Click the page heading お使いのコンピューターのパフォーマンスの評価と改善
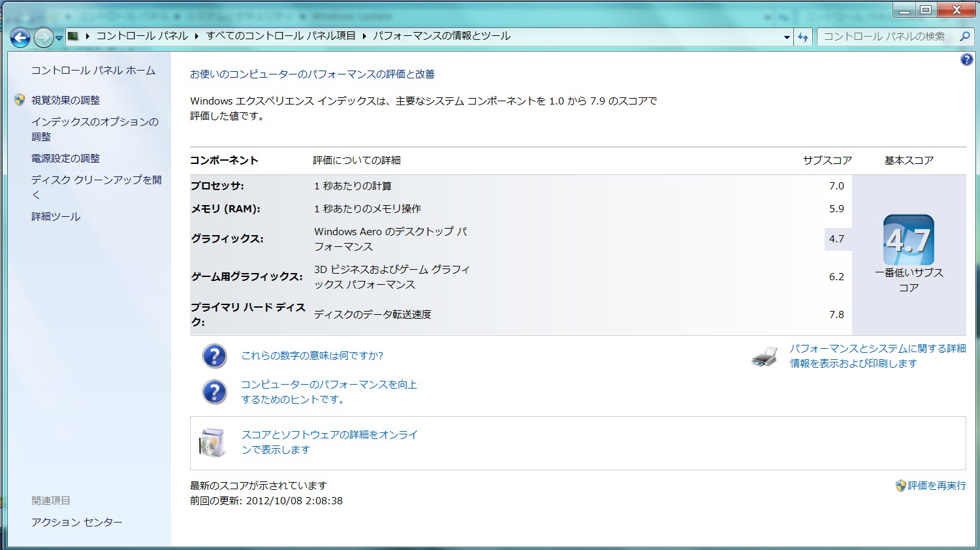Viewport: 980px width, 550px height. pos(312,74)
